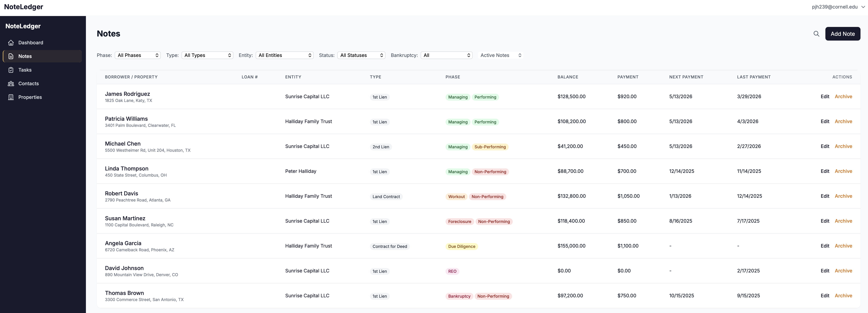Image resolution: width=868 pixels, height=313 pixels.
Task: Click the Tasks clipboard icon
Action: click(11, 70)
